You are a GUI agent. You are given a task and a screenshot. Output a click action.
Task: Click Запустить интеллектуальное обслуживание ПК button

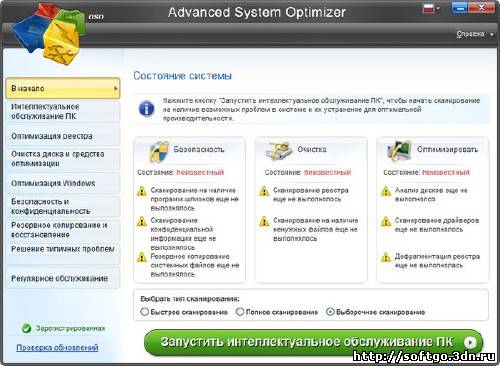click(x=313, y=342)
